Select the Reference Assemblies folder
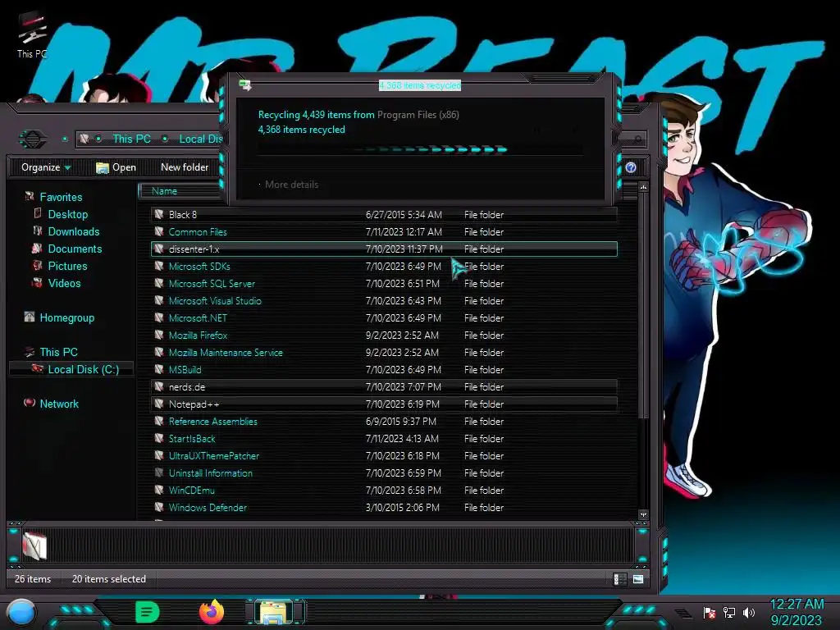Viewport: 840px width, 630px height. point(384,421)
